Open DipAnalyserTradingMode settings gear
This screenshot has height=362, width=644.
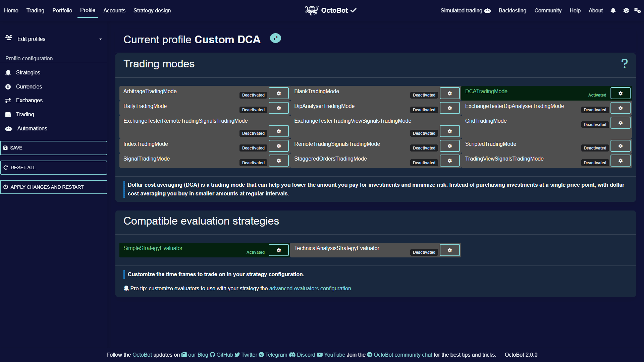click(x=449, y=108)
